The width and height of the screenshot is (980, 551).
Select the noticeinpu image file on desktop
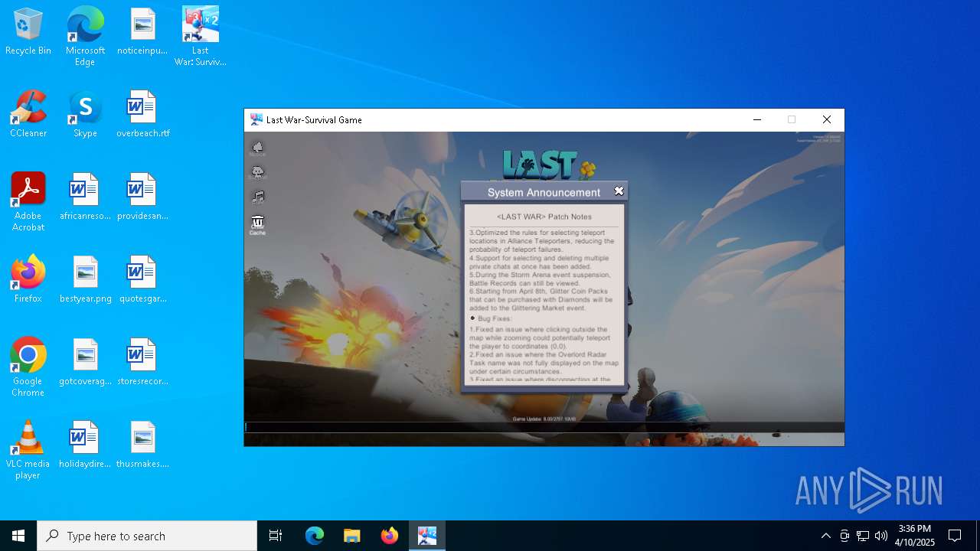(142, 32)
